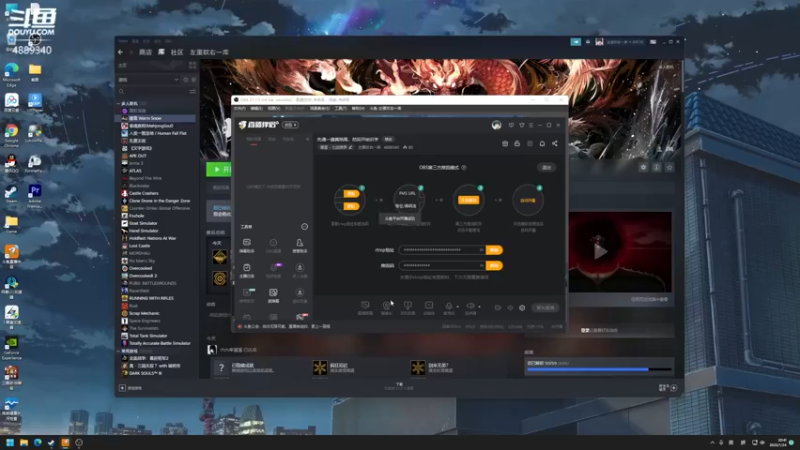Switch to the 库 tab in Steam
800x450 pixels.
[x=161, y=52]
